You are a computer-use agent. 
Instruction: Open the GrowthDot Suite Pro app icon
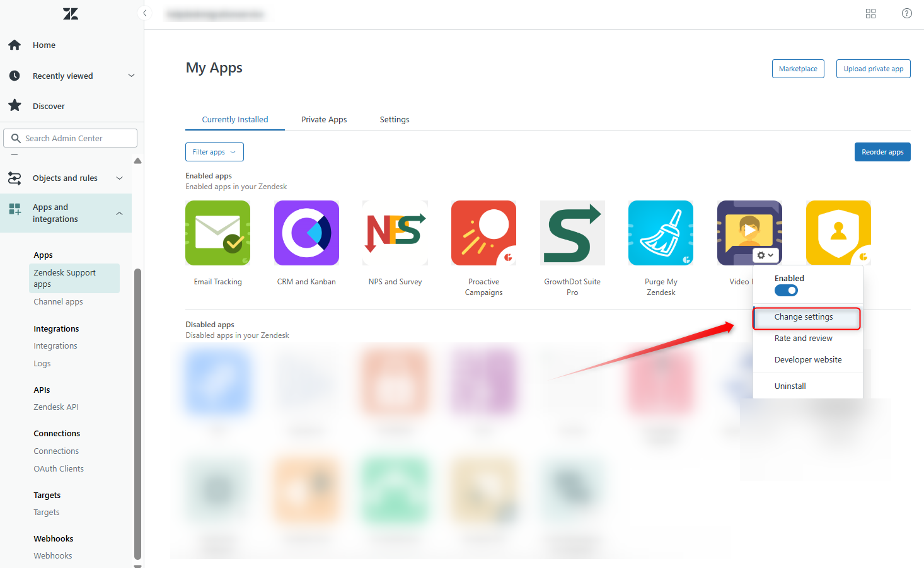572,233
